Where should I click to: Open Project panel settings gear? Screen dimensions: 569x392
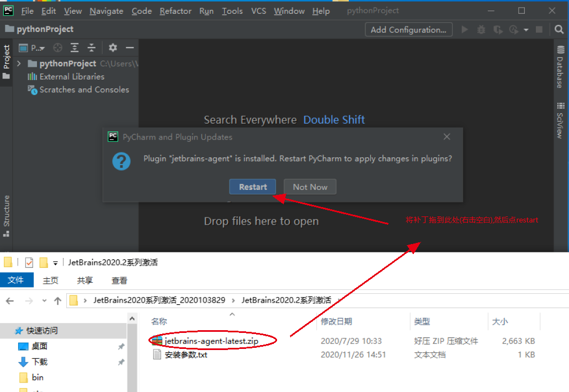113,47
